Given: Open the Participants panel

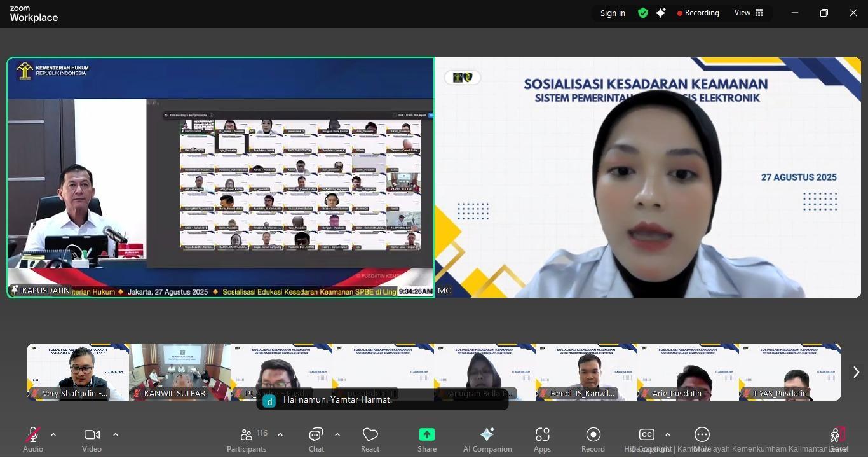Looking at the screenshot, I should (247, 440).
